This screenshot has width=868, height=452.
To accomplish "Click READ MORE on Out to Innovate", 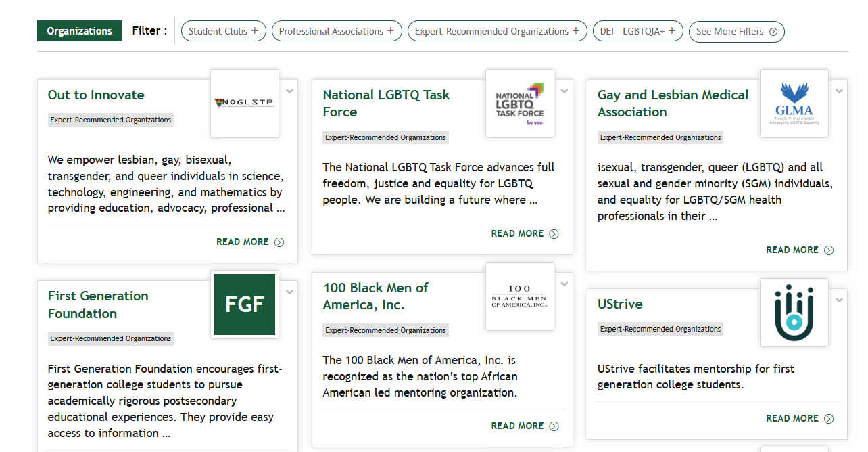I will pos(249,242).
